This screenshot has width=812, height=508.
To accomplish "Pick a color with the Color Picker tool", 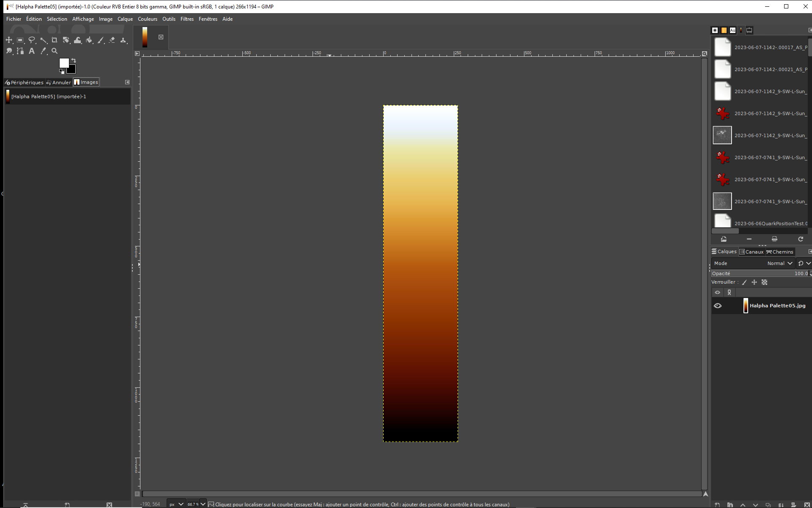I will [43, 51].
